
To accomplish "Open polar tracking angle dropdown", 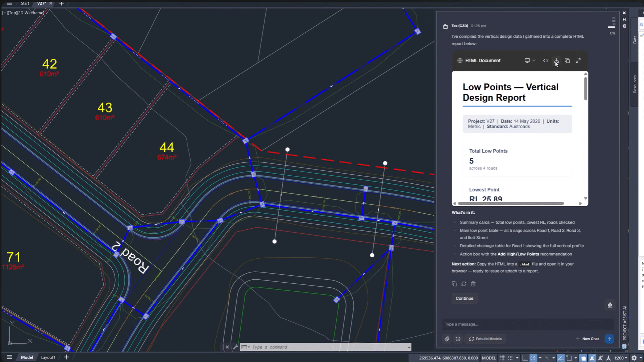I will pyautogui.click(x=540, y=358).
